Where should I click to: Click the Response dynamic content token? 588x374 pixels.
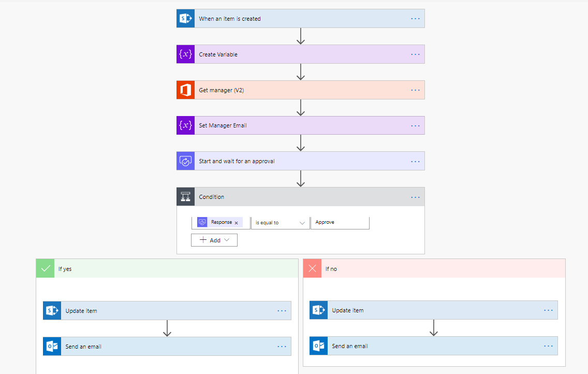point(220,222)
